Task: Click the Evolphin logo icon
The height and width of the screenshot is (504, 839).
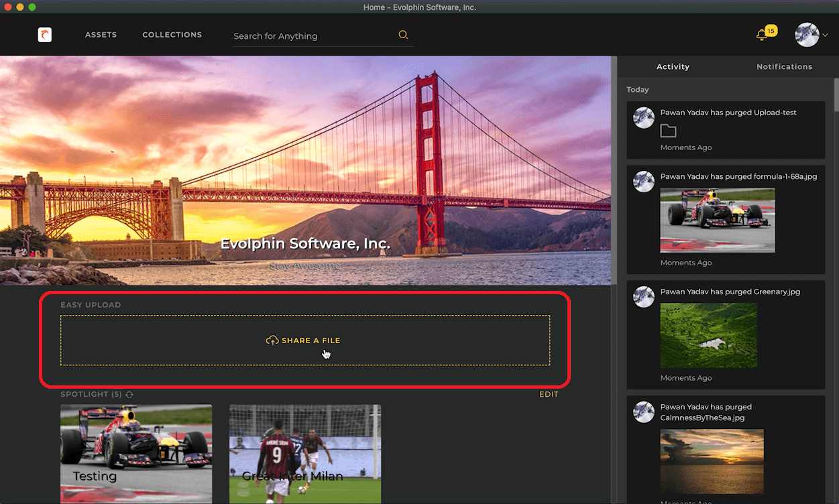Action: pos(44,34)
